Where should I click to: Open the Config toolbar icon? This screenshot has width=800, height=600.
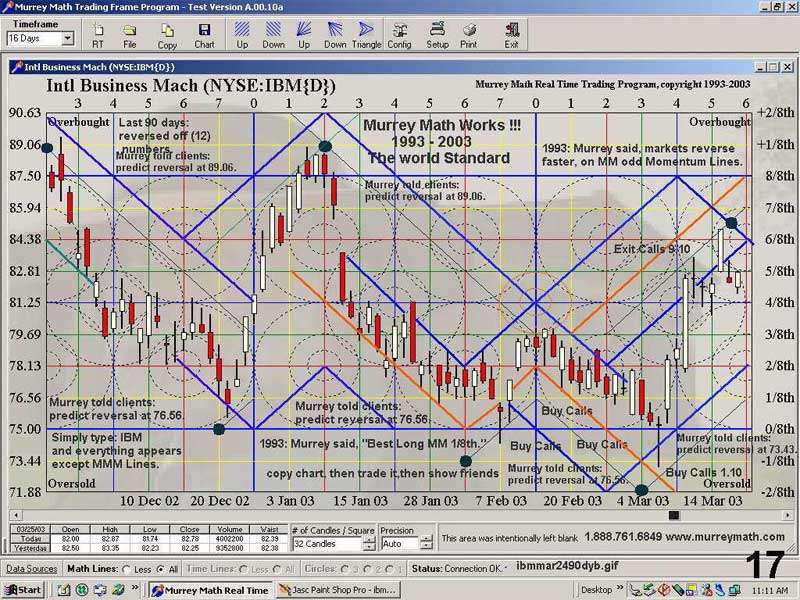coord(399,35)
